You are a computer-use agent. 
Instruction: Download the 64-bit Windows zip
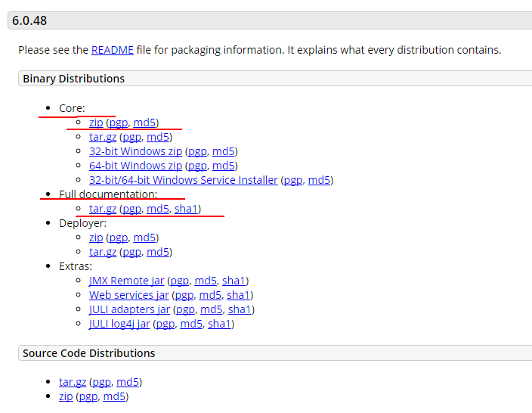tap(136, 166)
